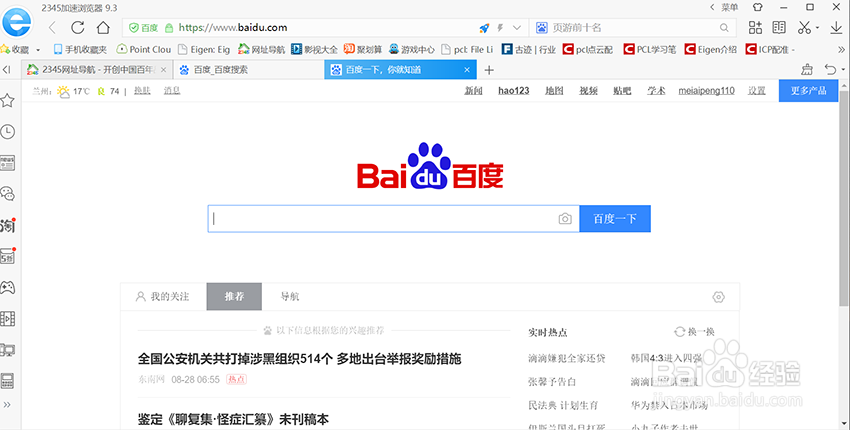Viewport: 850px width, 430px height.
Task: Click the rocket accelerate icon in address bar
Action: [x=484, y=28]
